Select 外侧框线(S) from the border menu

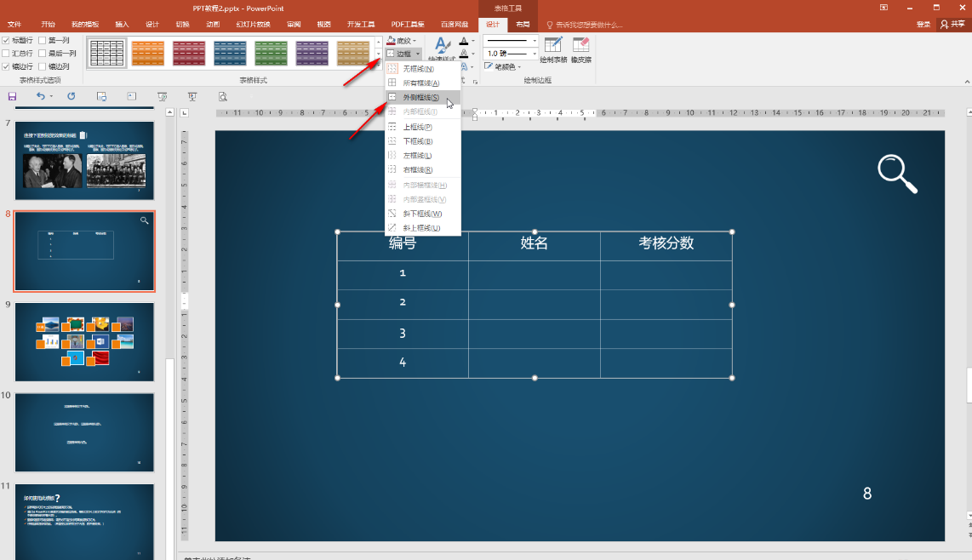pyautogui.click(x=420, y=98)
